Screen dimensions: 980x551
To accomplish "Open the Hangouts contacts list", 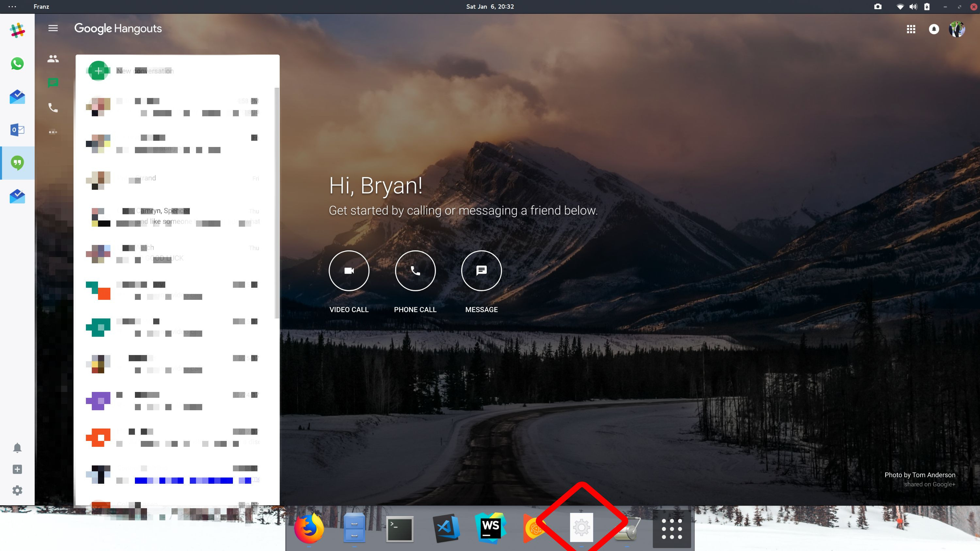I will pos(53,58).
